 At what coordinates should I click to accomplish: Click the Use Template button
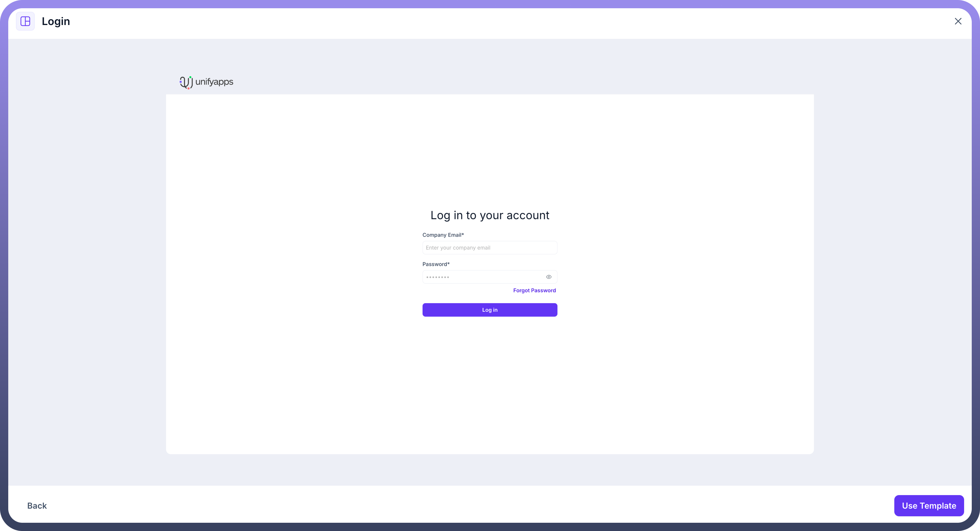(x=929, y=505)
